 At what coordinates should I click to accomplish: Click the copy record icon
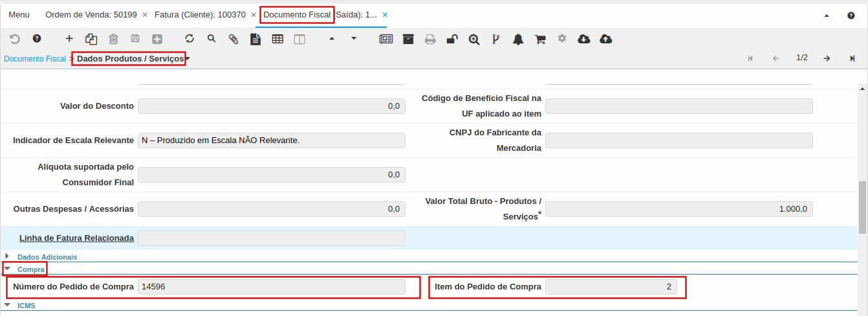click(91, 39)
